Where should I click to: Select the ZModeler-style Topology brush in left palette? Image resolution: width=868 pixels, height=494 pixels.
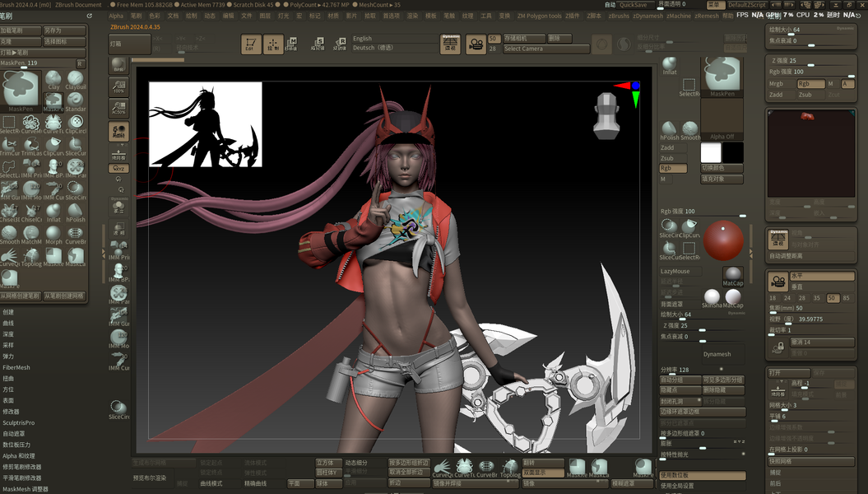click(x=31, y=256)
